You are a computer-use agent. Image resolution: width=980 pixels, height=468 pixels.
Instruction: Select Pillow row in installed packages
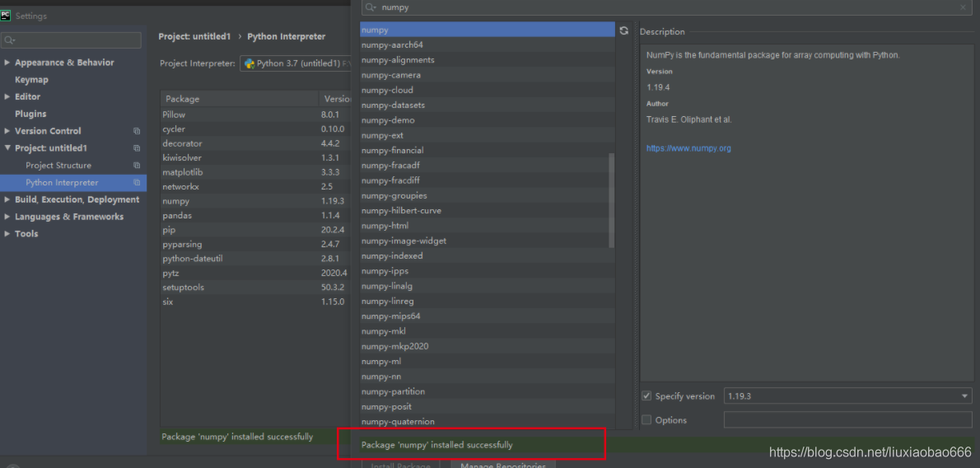255,115
